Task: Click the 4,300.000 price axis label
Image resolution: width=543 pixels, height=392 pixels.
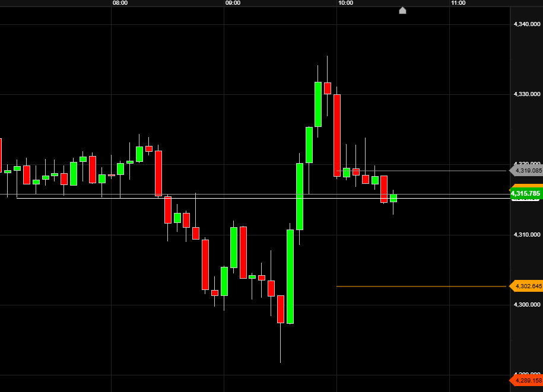Action: point(527,304)
